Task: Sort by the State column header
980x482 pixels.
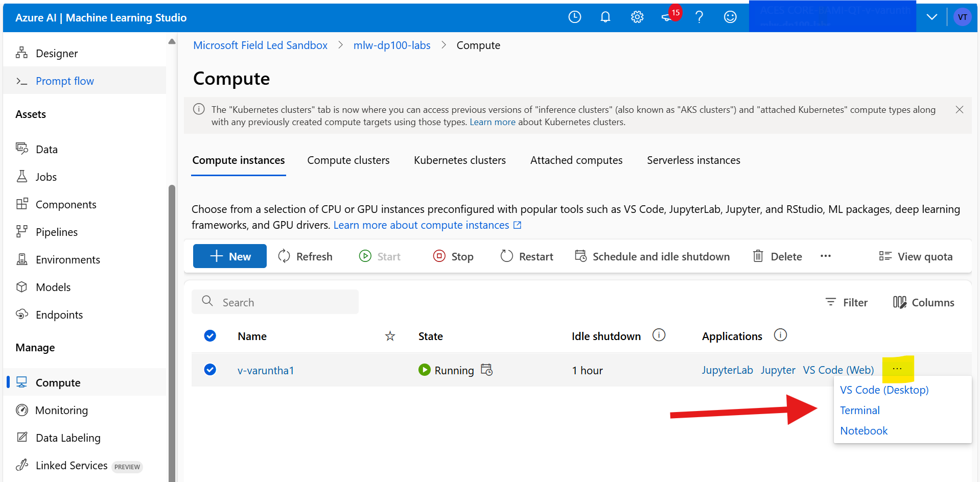Action: tap(431, 336)
